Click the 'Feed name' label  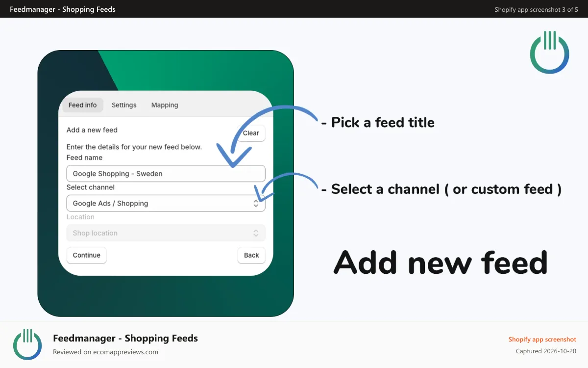pos(85,158)
